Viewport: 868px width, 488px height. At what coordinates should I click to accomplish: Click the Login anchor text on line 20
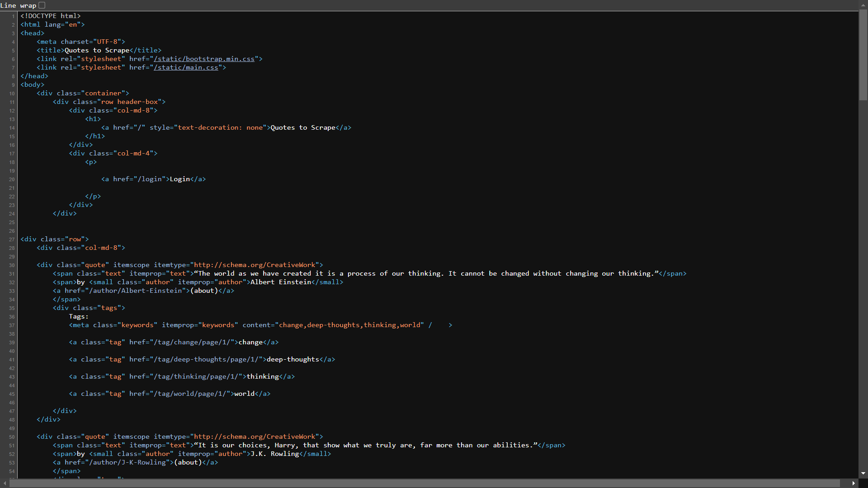coord(179,179)
